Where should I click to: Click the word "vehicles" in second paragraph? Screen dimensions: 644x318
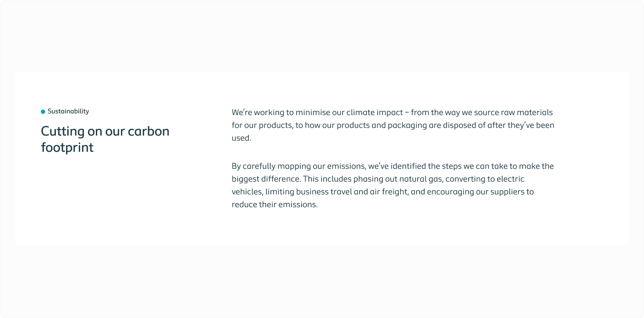[246, 191]
